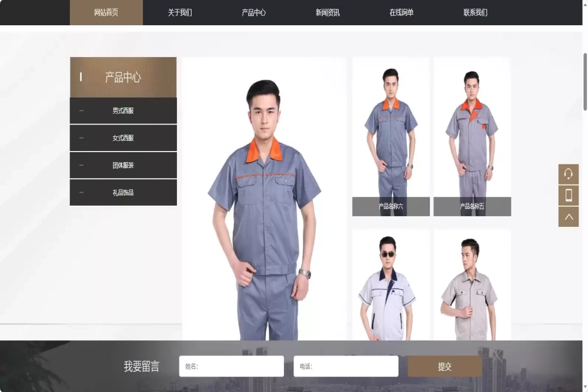The image size is (588, 392).
Task: Open the 在线询单 page
Action: point(401,12)
